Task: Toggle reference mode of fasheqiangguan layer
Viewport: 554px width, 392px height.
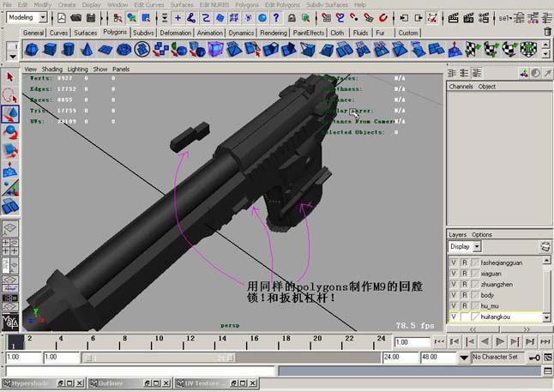Action: (464, 262)
